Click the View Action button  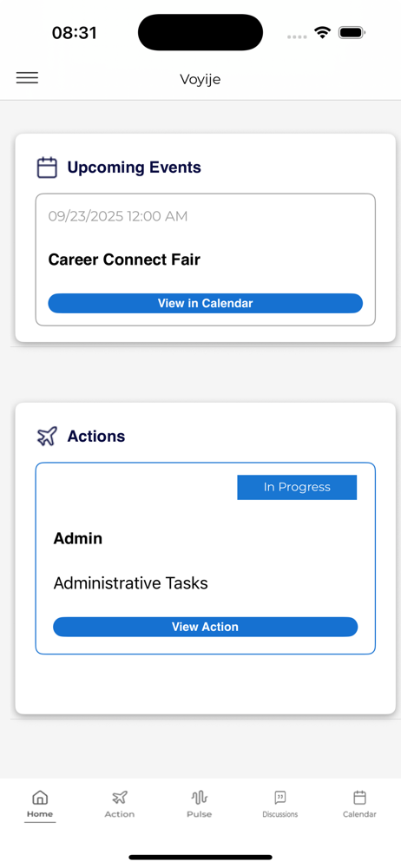pyautogui.click(x=206, y=627)
